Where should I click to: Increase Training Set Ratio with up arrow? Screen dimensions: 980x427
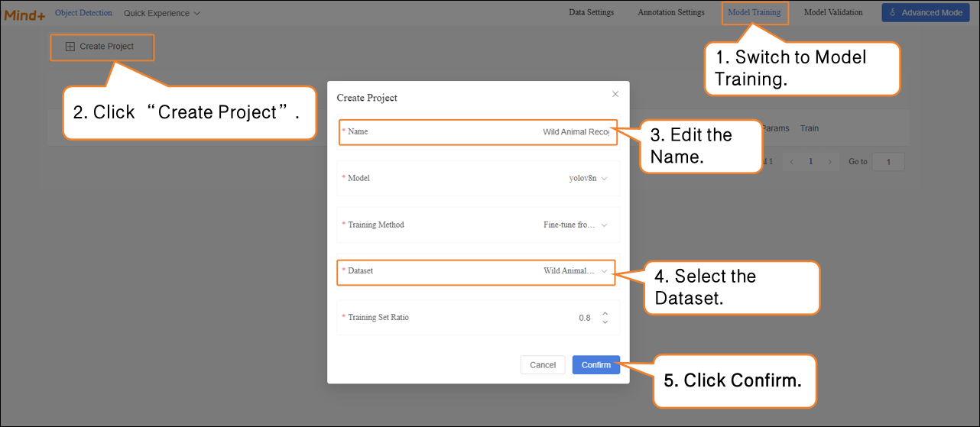point(605,313)
